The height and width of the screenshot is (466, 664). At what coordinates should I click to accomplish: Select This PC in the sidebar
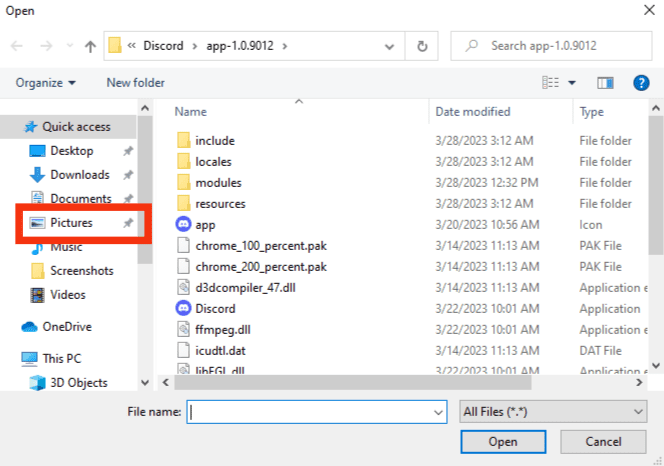61,359
